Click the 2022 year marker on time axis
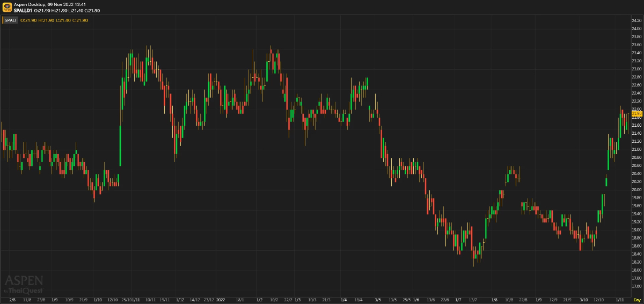Viewport: 644px width, 304px height. click(x=221, y=299)
